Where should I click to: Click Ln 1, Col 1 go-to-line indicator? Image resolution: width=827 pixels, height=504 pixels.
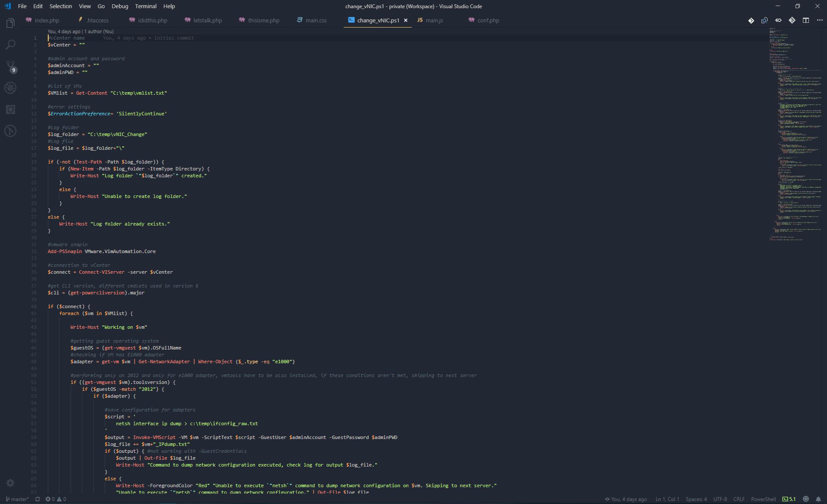click(x=667, y=499)
